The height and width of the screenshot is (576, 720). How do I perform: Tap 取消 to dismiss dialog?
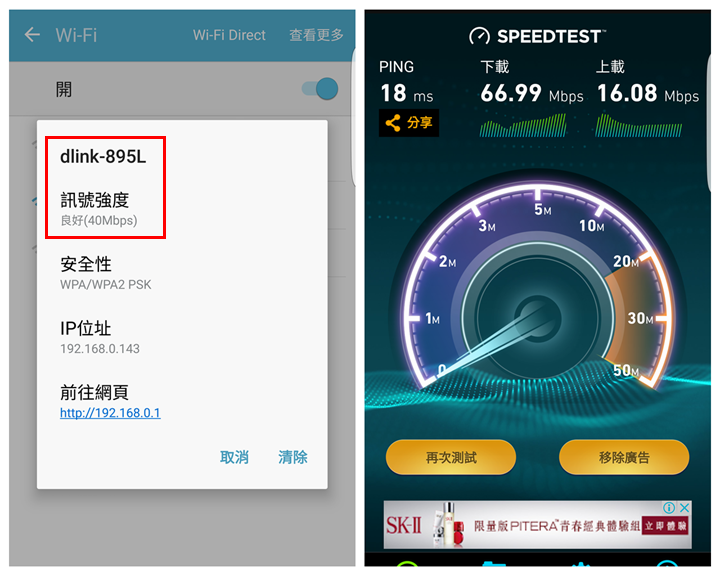click(234, 457)
